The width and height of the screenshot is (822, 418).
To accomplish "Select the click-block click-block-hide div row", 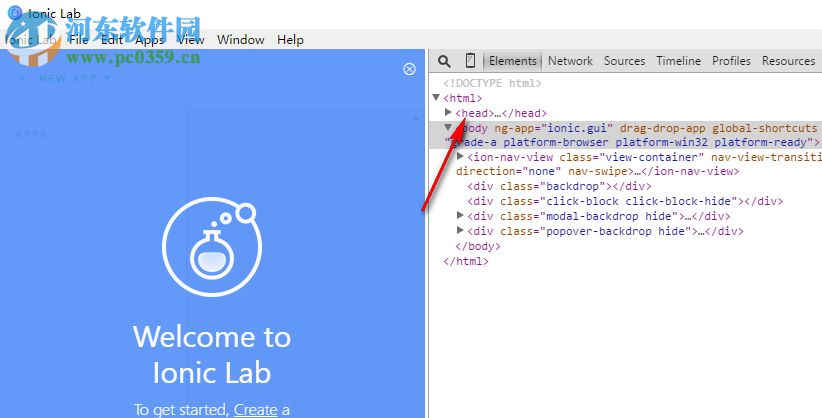I will click(625, 201).
